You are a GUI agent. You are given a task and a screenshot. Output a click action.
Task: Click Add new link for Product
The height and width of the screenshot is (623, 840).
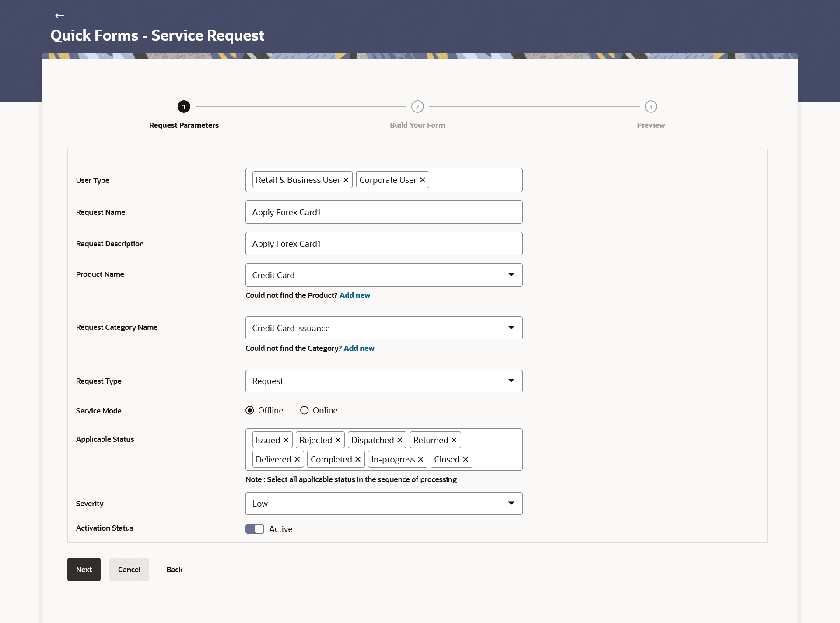pos(355,295)
